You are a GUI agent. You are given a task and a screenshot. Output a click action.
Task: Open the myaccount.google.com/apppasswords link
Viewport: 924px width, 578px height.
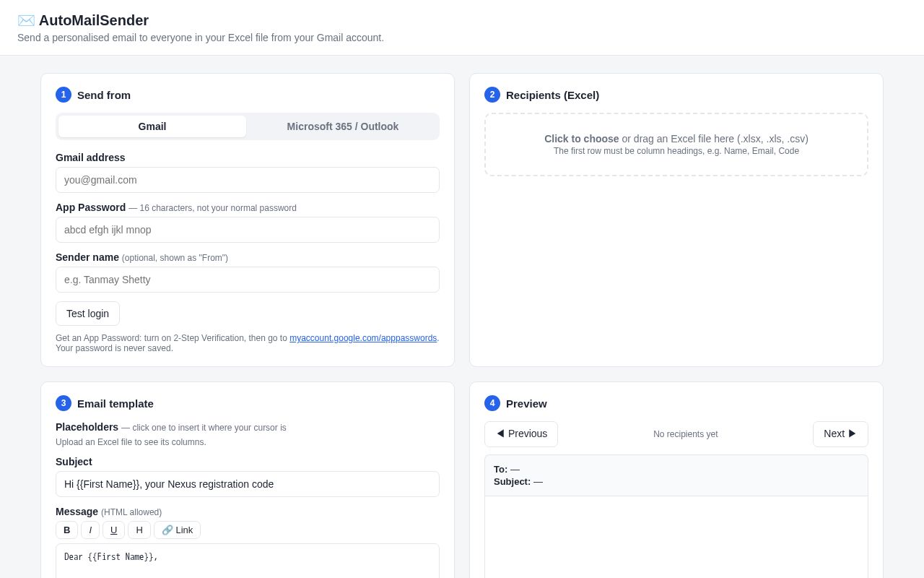363,338
